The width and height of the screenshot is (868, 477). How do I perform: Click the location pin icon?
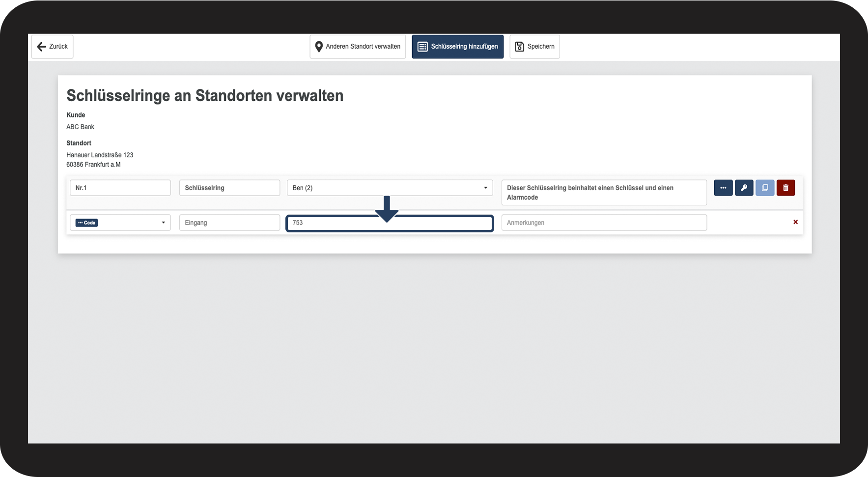tap(319, 47)
